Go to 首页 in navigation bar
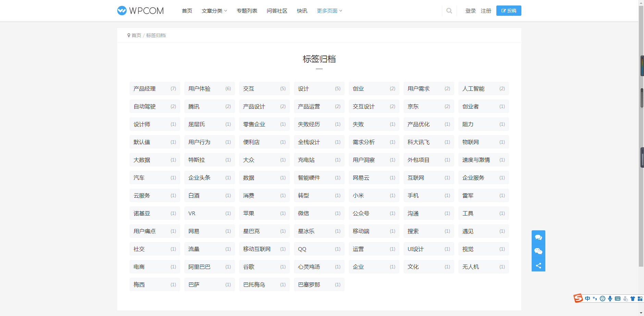This screenshot has height=316, width=644. point(187,11)
